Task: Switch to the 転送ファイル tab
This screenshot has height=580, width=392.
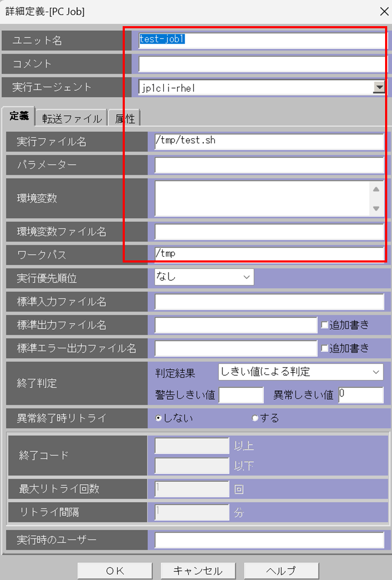Action: point(72,118)
